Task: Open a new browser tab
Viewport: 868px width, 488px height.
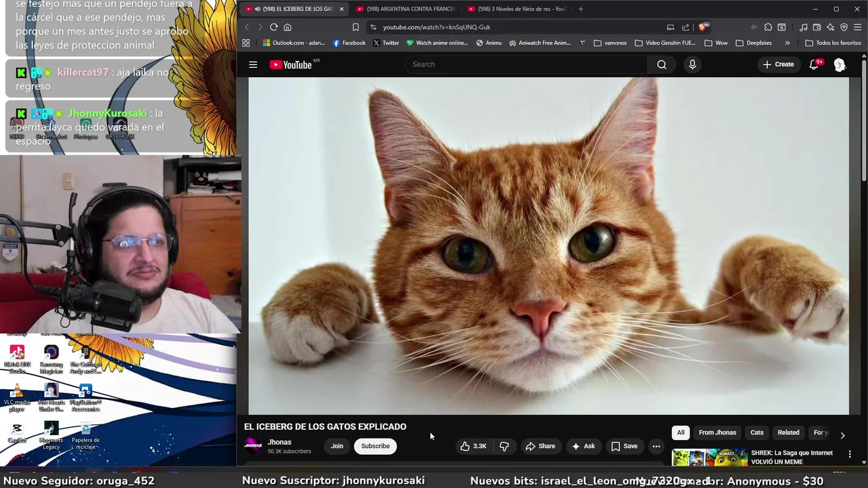Action: pyautogui.click(x=580, y=9)
